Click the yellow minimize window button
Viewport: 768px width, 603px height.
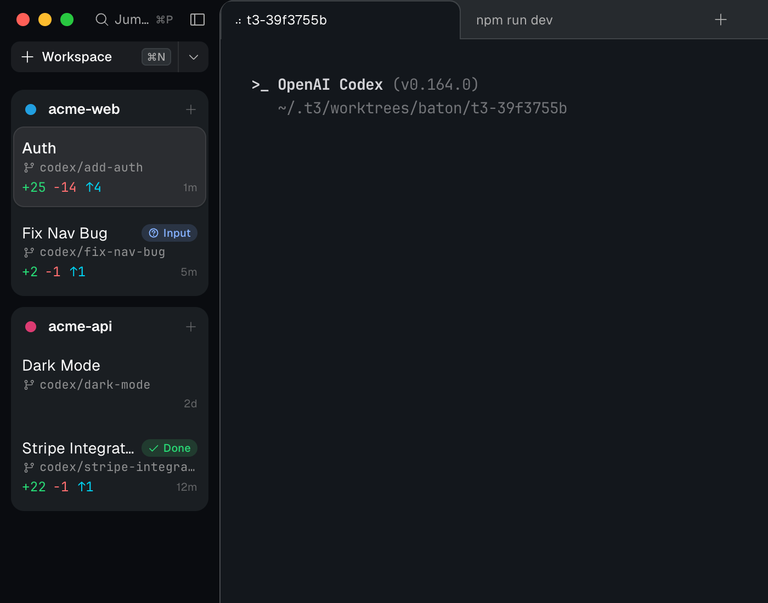(x=45, y=20)
